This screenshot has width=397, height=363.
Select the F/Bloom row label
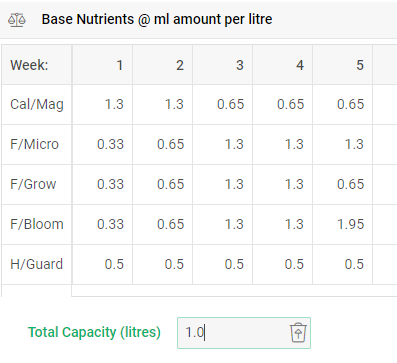pyautogui.click(x=37, y=224)
